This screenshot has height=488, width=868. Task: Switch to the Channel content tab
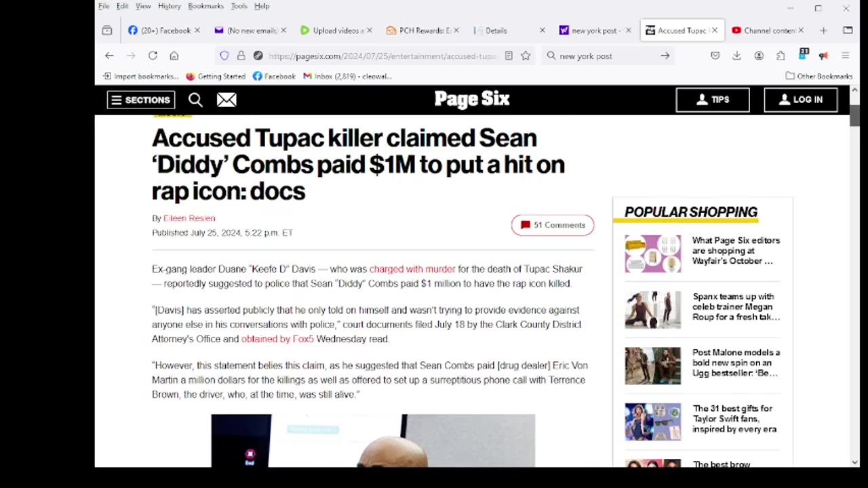coord(768,30)
